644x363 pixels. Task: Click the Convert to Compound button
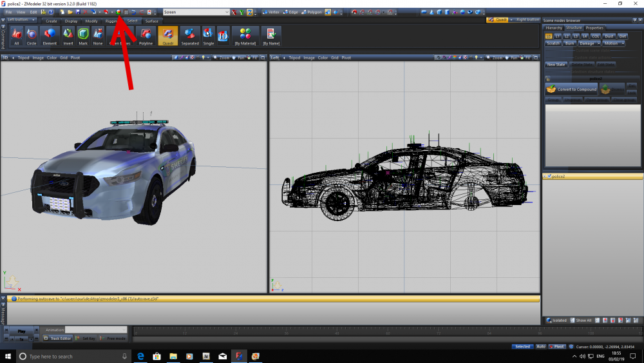click(572, 89)
